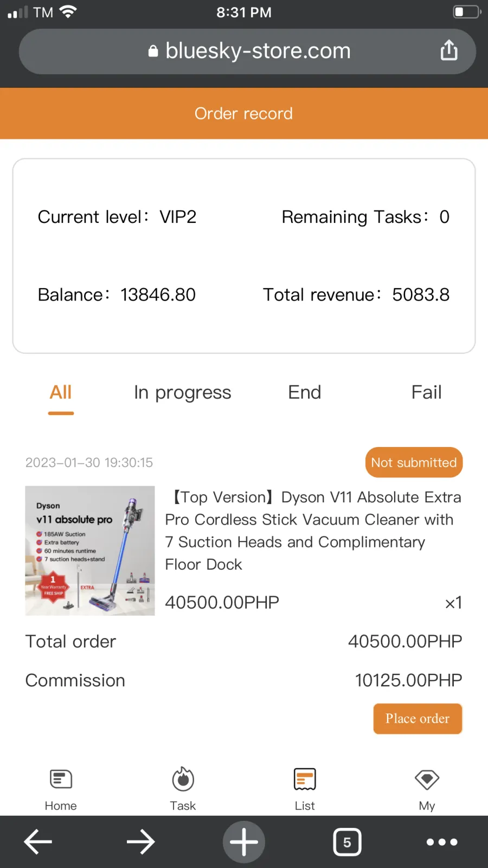Click the Place order button
This screenshot has width=488, height=868.
tap(418, 719)
